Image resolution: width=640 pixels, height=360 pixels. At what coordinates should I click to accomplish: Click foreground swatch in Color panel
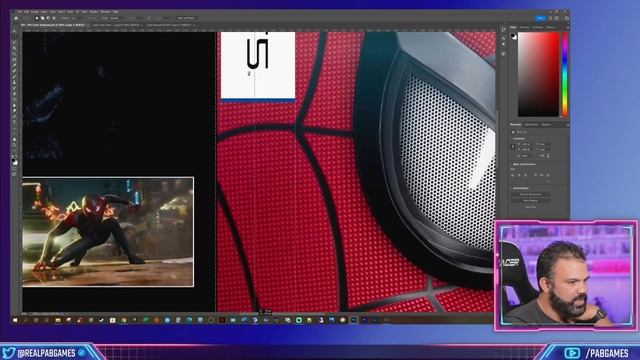click(x=513, y=36)
